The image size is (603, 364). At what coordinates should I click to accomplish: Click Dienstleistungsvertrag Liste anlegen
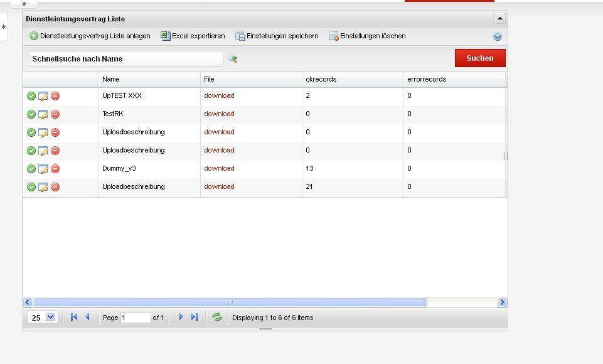[95, 36]
